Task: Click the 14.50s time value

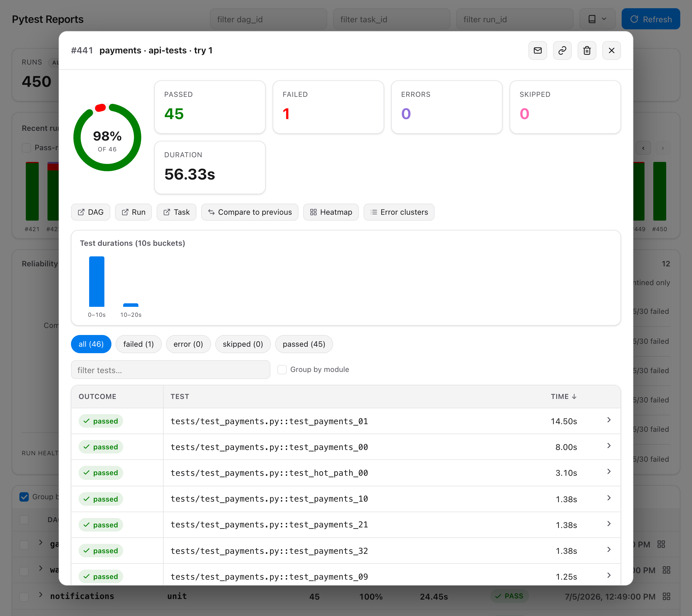Action: tap(564, 421)
